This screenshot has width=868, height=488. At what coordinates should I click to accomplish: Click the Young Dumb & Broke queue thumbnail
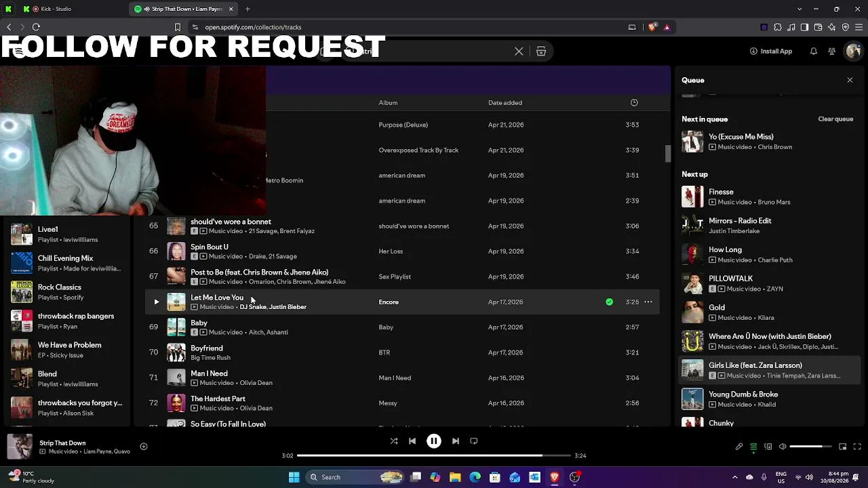(692, 399)
